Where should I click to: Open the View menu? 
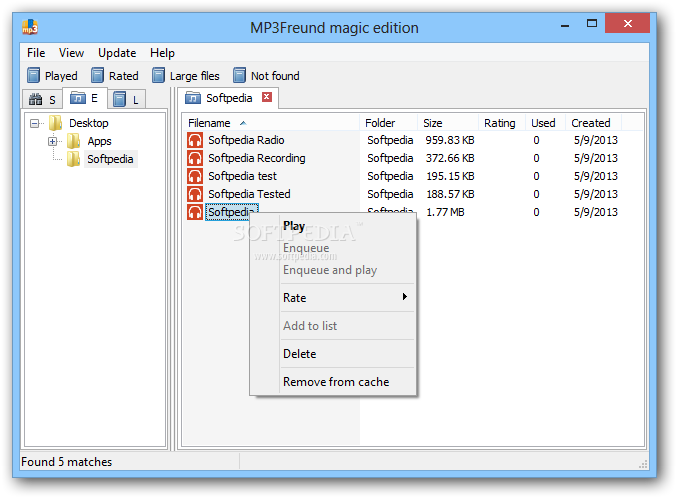[71, 53]
